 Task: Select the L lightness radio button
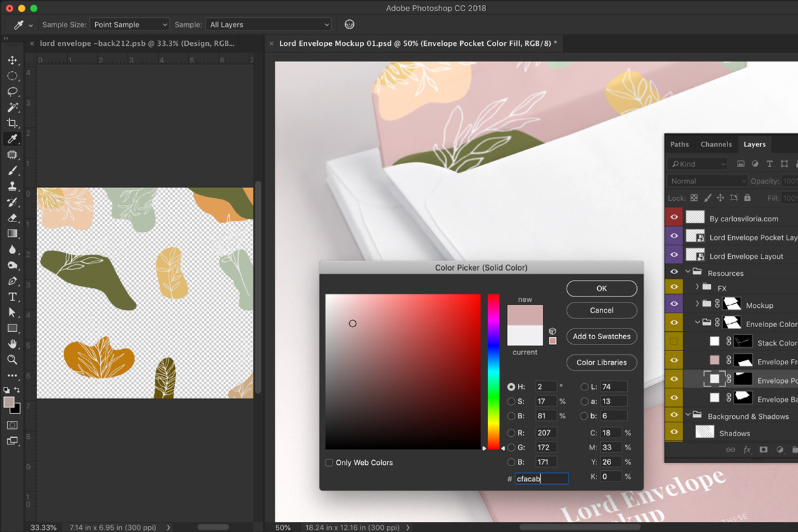585,386
